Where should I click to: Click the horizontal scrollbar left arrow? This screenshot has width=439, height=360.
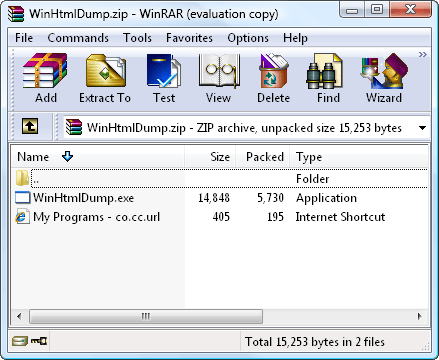pos(19,316)
